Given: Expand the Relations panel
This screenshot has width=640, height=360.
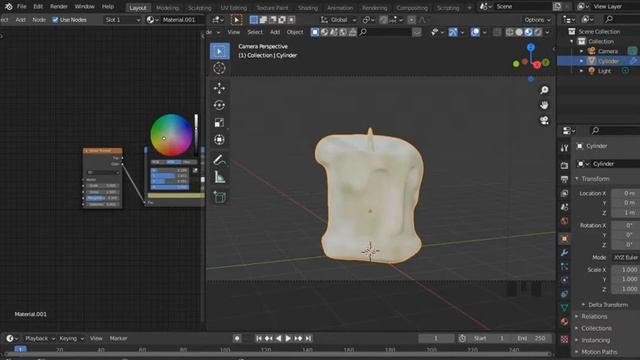Looking at the screenshot, I should tap(594, 317).
